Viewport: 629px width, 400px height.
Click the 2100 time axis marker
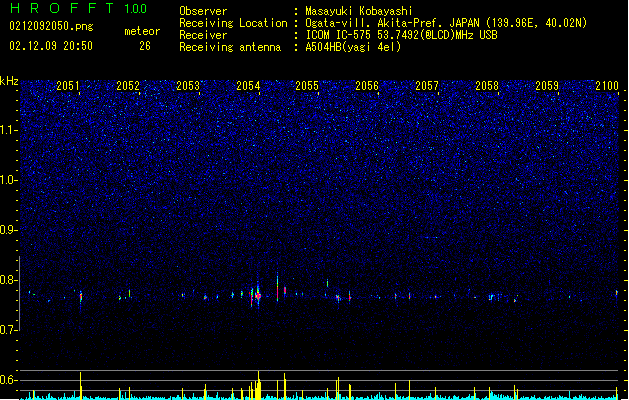point(607,86)
